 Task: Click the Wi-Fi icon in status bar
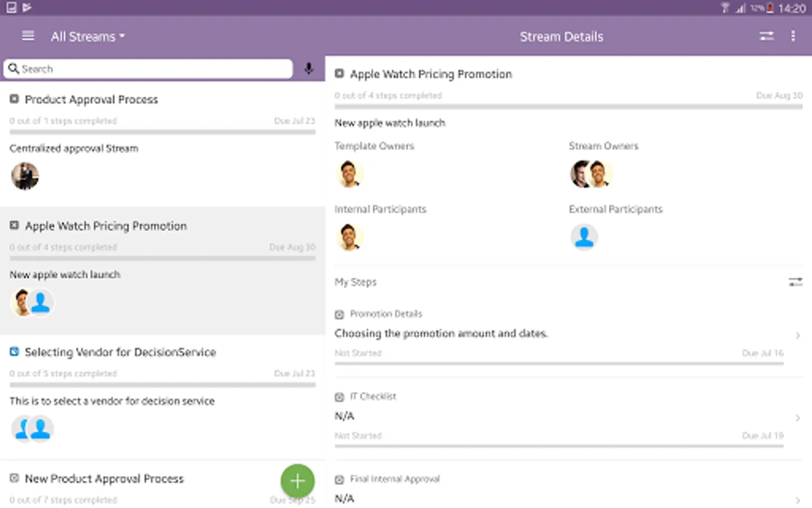coord(725,8)
